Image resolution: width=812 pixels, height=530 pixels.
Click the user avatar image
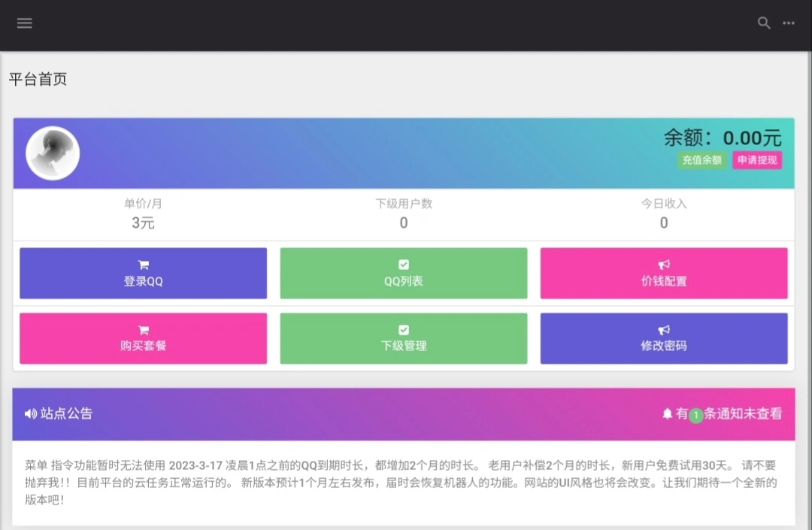tap(53, 153)
